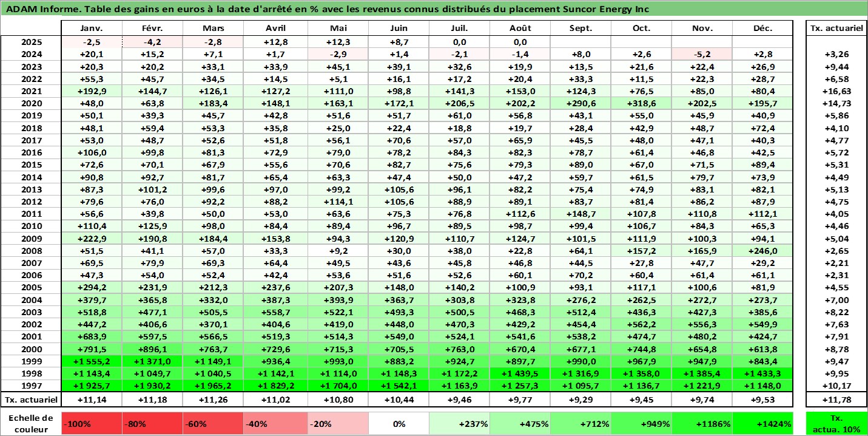
Task: Select the 2024 Mai cell -2,9
Action: (338, 54)
